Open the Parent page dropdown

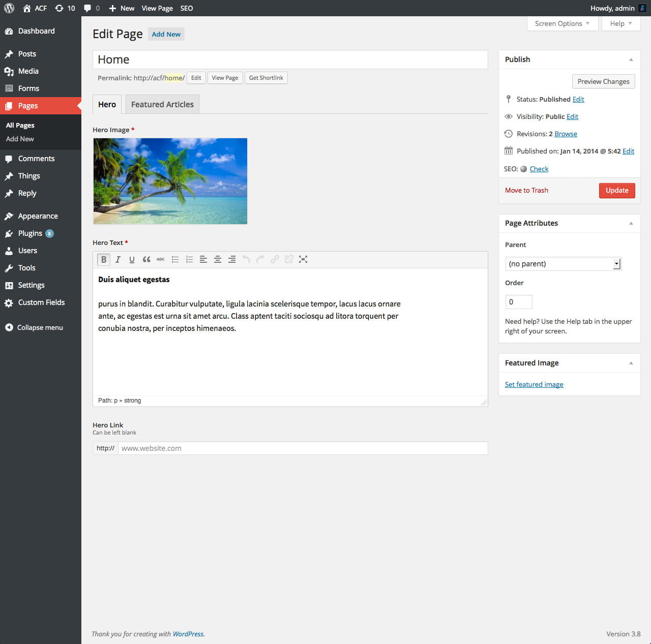(x=563, y=264)
